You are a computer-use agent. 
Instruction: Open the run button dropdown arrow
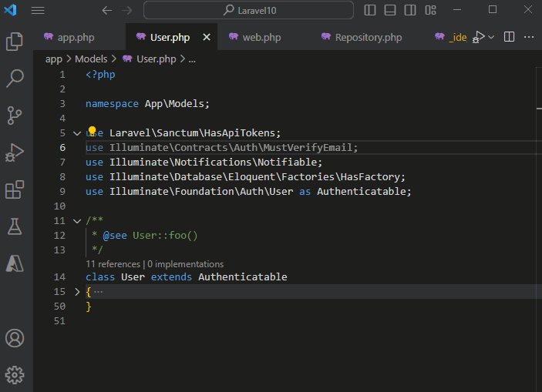pyautogui.click(x=491, y=37)
